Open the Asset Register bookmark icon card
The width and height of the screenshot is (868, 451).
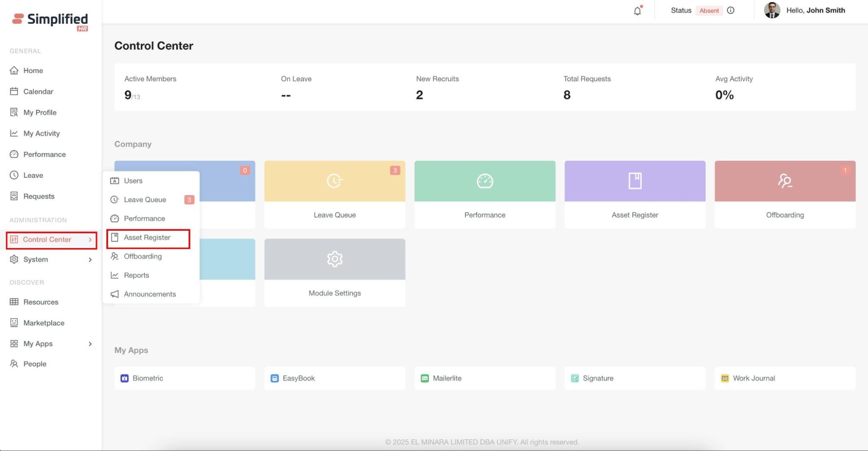click(634, 181)
